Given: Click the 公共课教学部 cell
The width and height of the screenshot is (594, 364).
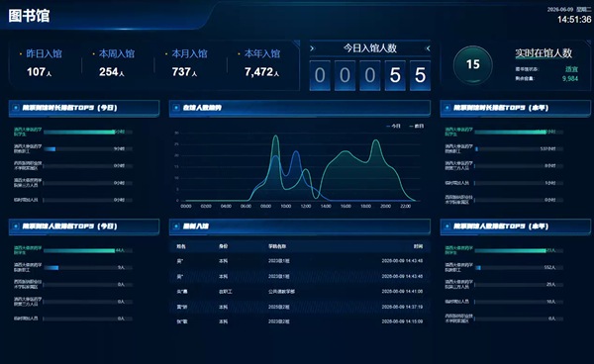Looking at the screenshot, I should point(281,292).
